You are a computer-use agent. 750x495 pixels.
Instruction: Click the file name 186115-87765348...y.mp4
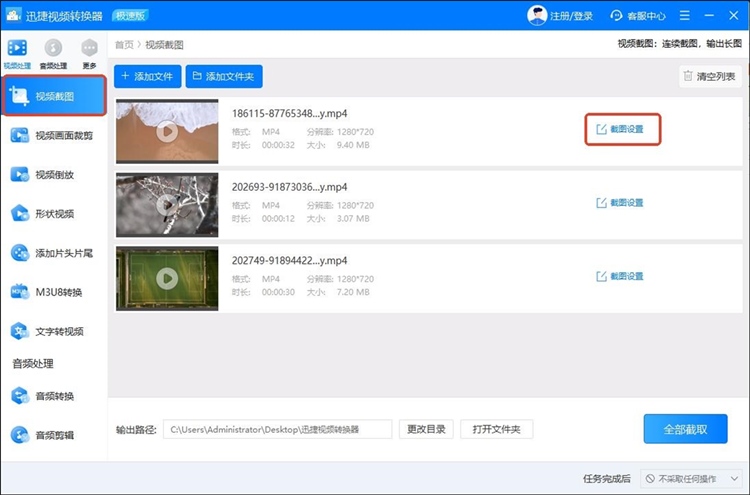pyautogui.click(x=289, y=114)
